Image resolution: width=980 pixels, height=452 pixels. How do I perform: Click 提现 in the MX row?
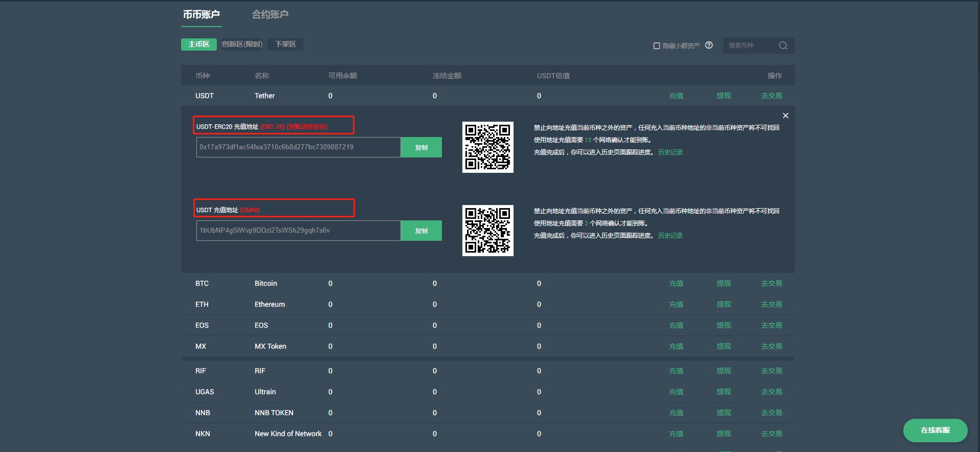coord(724,346)
